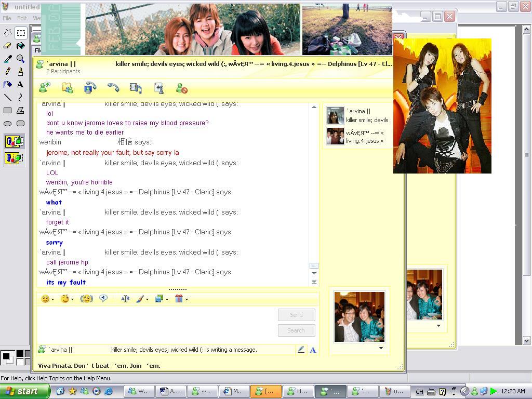The width and height of the screenshot is (532, 399).
Task: Open the games icon in chat toolbar
Action: 159,88
